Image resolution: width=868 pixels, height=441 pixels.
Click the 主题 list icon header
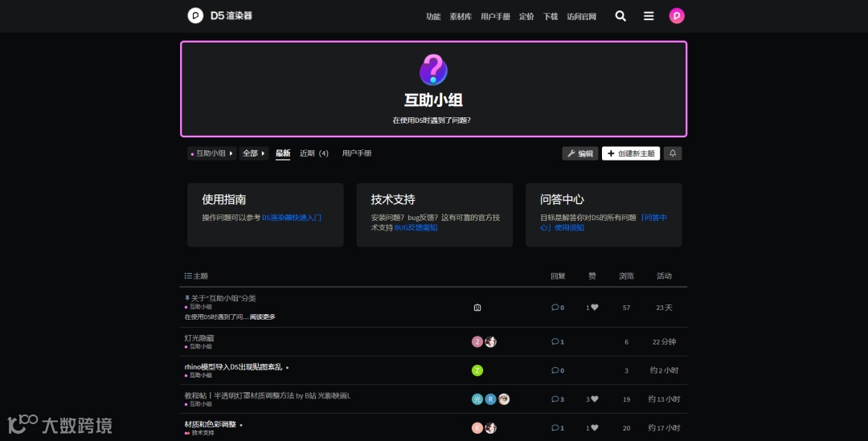point(188,276)
